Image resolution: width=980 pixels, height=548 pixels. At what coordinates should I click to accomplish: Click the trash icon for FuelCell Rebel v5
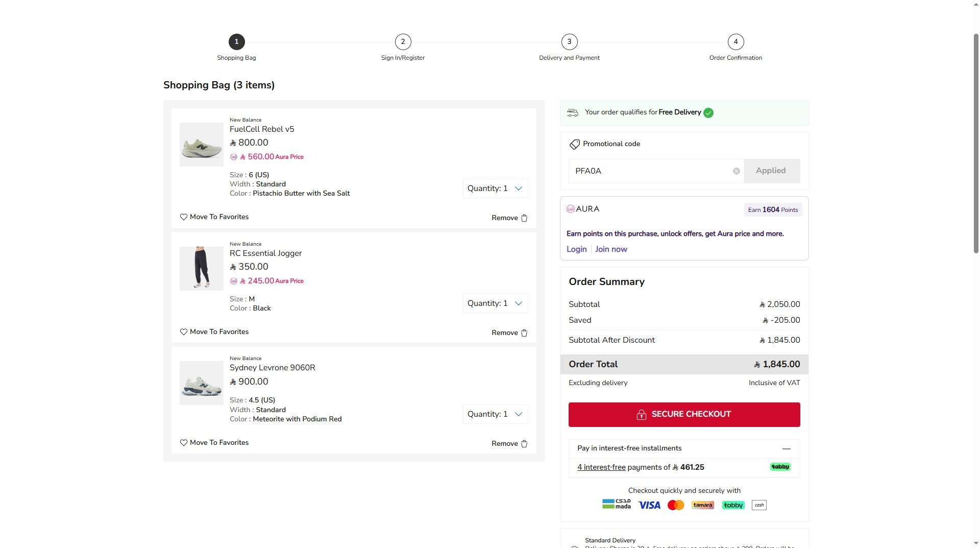click(x=524, y=218)
